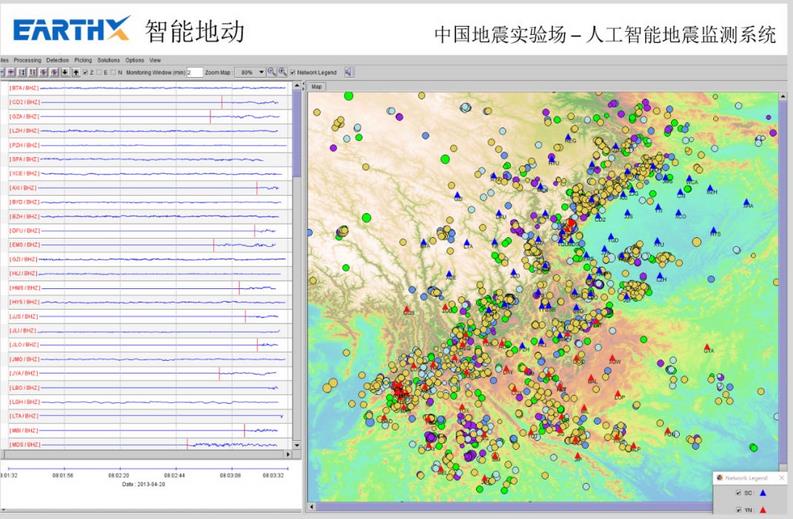The image size is (793, 519).
Task: Open the Picking menu
Action: 83,60
